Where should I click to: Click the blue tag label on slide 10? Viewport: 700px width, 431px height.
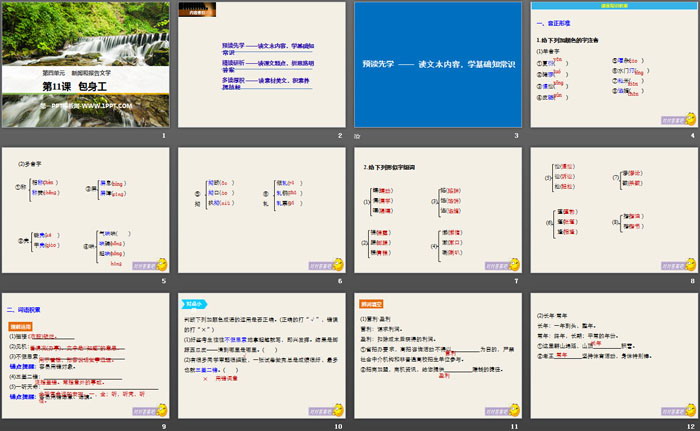point(194,304)
